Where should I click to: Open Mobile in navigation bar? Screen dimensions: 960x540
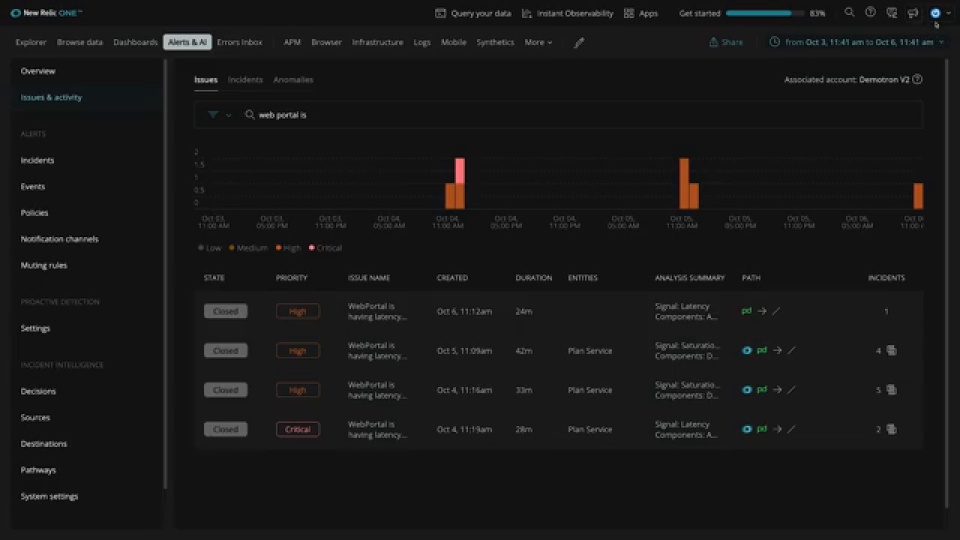tap(454, 42)
